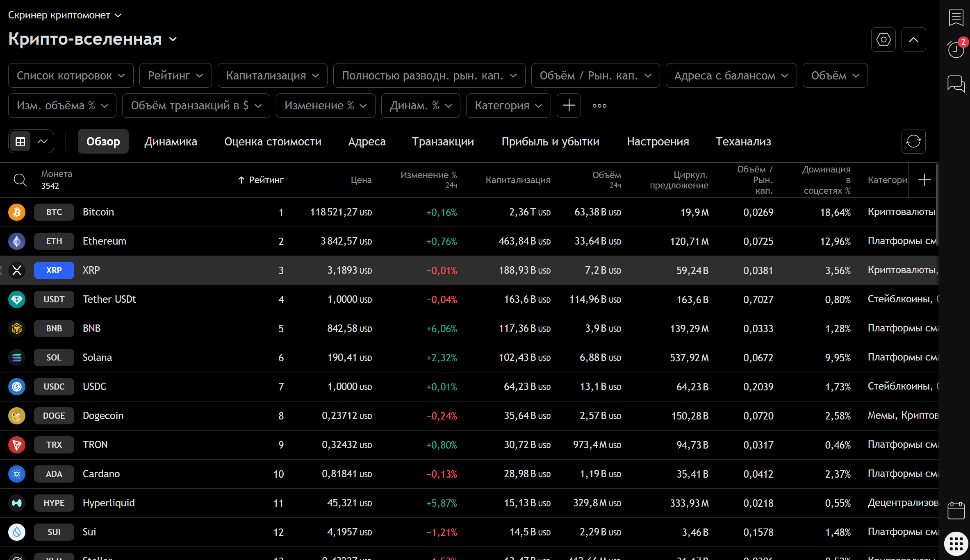Open the watchlist panel icon
This screenshot has height=560, width=970.
(x=956, y=18)
